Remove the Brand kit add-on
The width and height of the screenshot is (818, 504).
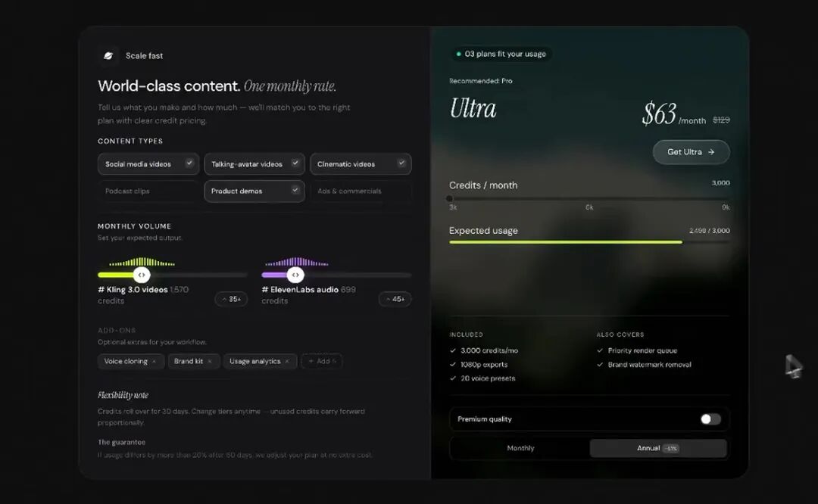[210, 361]
